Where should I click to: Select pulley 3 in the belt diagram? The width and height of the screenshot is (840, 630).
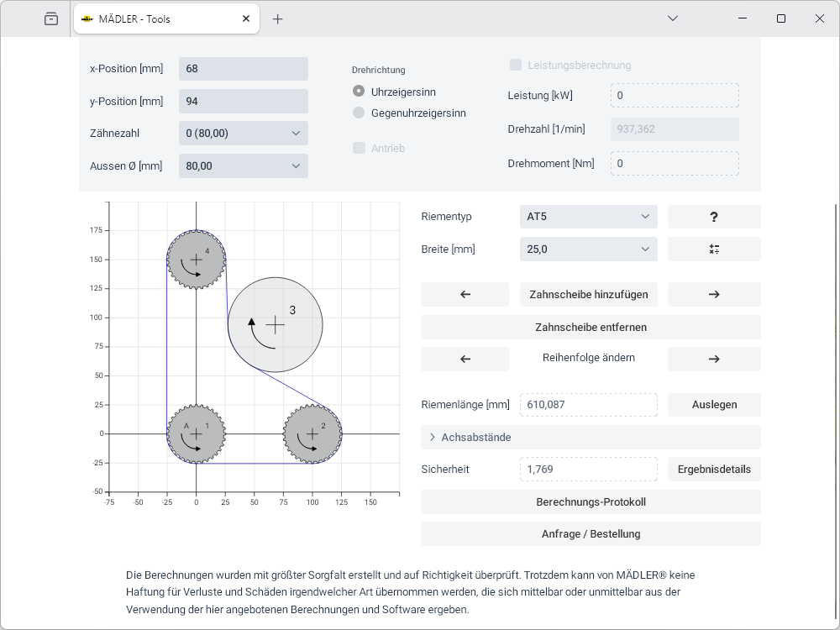coord(276,324)
